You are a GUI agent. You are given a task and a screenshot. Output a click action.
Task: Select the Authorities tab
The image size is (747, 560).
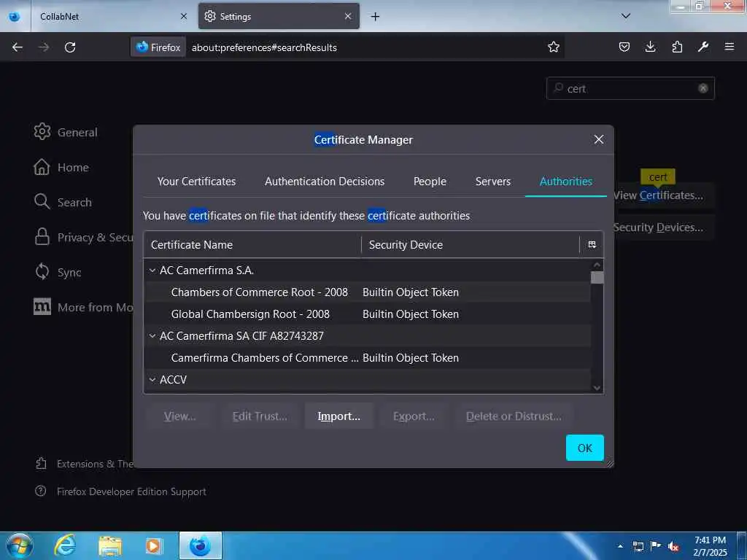(565, 181)
